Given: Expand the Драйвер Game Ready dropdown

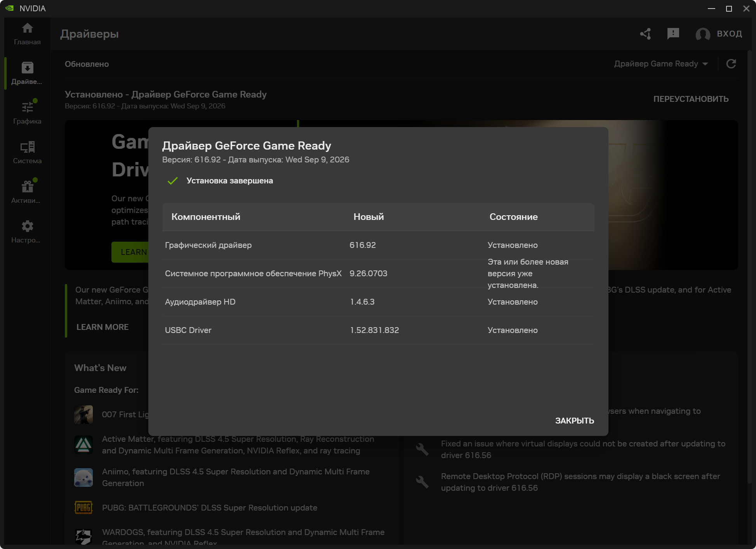Looking at the screenshot, I should [661, 64].
